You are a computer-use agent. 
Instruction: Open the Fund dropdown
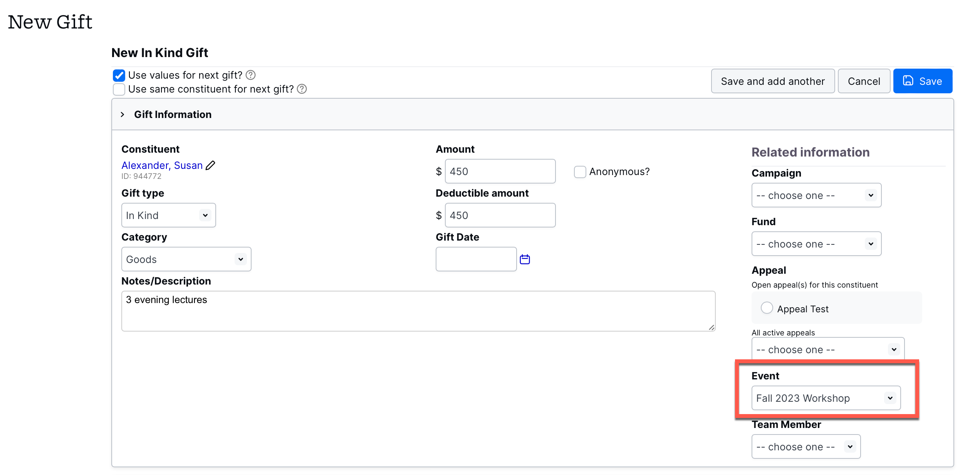(816, 244)
